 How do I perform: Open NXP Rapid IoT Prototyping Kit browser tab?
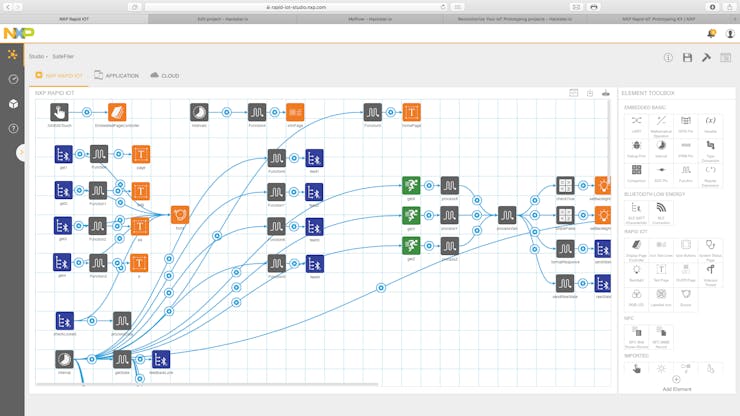(x=658, y=19)
